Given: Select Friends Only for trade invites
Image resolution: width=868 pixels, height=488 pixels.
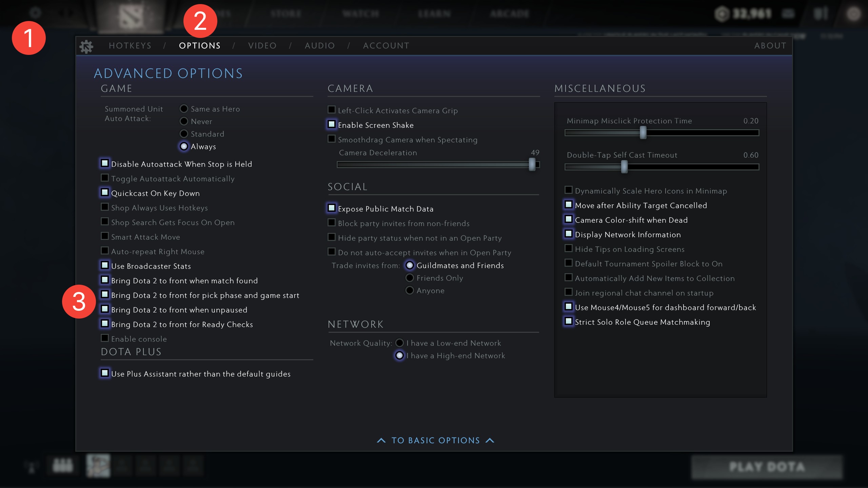Looking at the screenshot, I should 410,278.
